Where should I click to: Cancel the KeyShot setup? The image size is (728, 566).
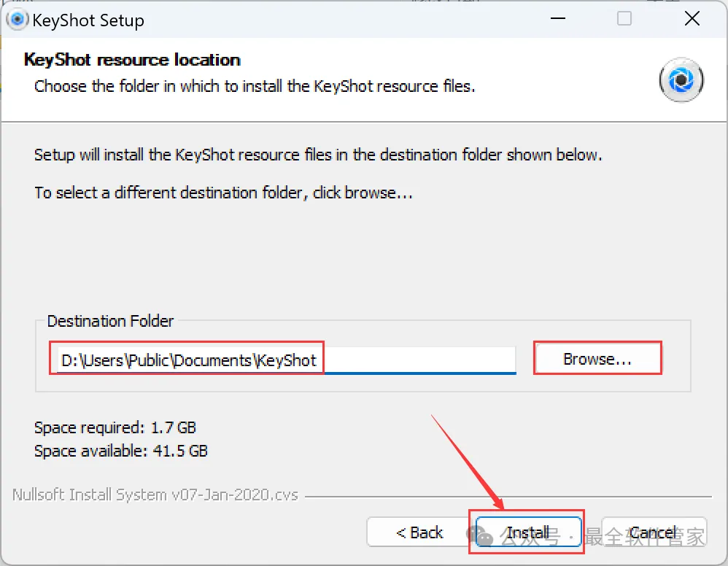click(654, 532)
